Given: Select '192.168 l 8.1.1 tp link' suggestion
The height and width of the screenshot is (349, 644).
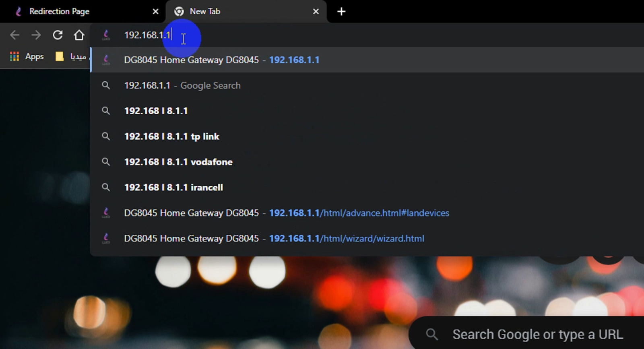Looking at the screenshot, I should click(367, 136).
